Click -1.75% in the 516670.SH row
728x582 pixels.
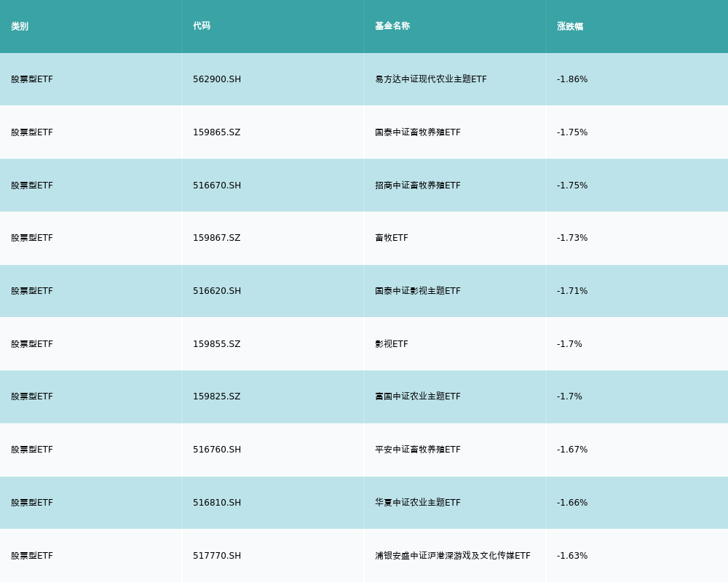[572, 186]
